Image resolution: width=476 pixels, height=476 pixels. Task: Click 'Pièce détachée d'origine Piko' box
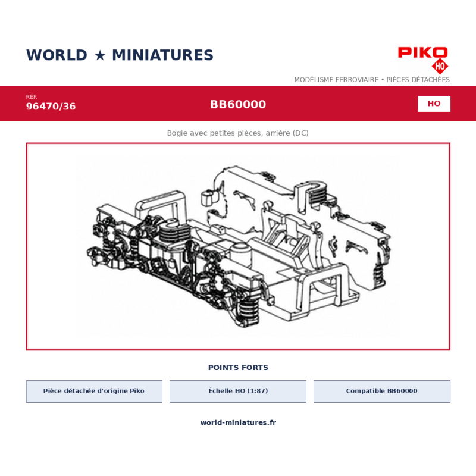tap(94, 392)
